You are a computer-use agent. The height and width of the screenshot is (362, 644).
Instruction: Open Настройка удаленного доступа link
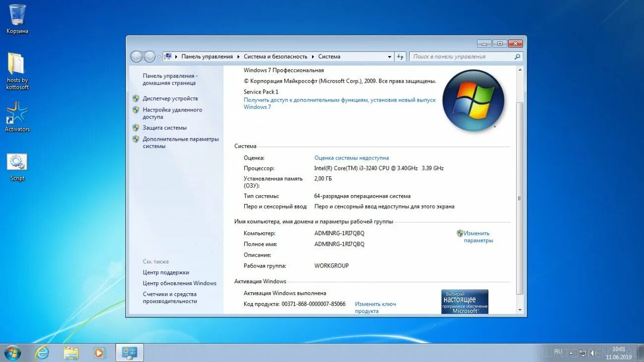[172, 113]
